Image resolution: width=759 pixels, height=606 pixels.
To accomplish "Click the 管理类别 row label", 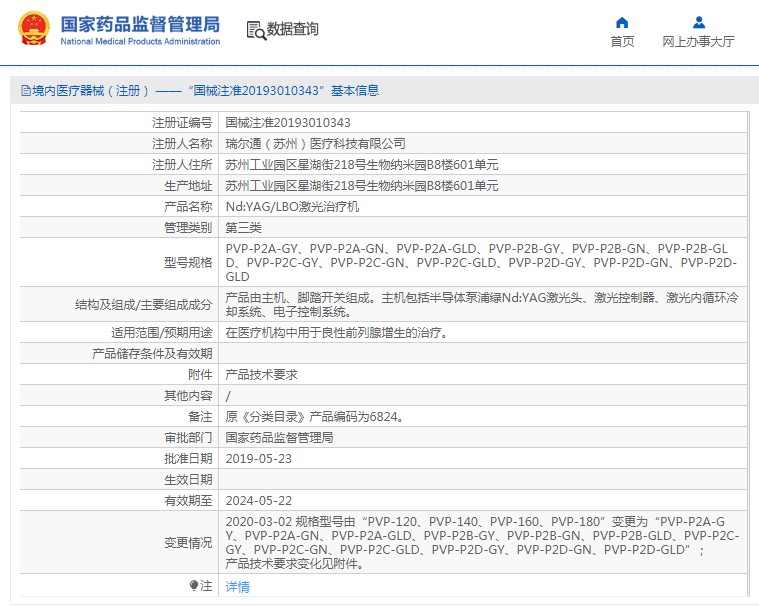I will [x=188, y=227].
